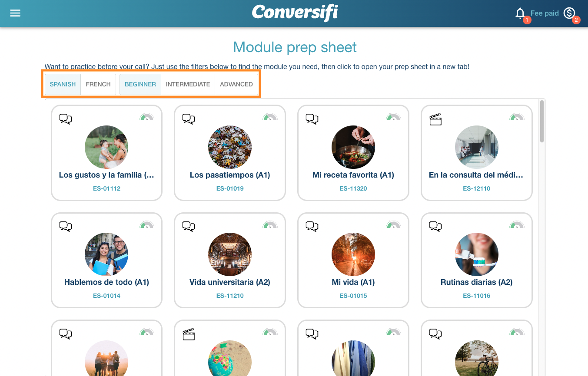Click gauge icon on Vida universitaria card
The image size is (588, 376).
(270, 224)
